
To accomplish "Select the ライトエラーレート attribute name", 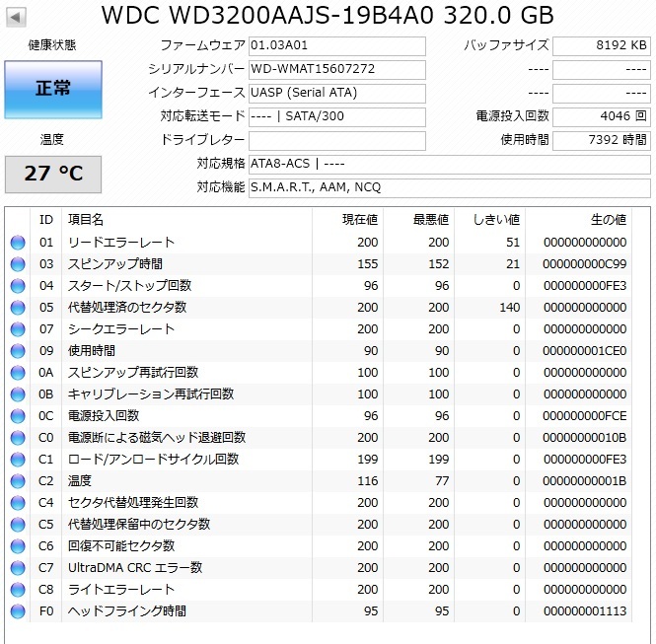I will (121, 590).
